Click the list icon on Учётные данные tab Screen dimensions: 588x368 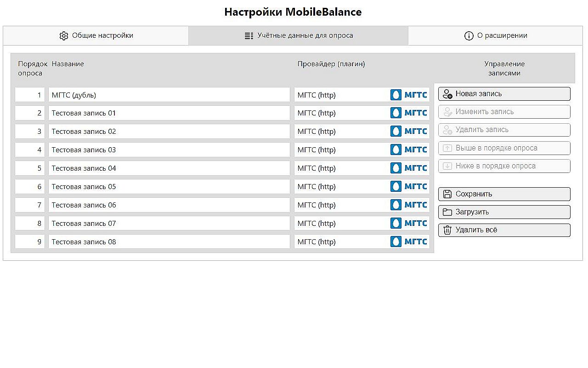tap(249, 35)
